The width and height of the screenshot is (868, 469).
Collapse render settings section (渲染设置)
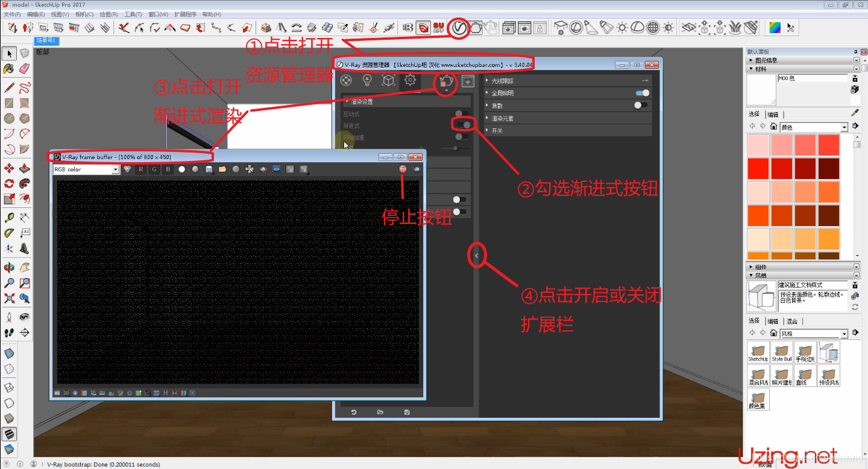[x=406, y=102]
